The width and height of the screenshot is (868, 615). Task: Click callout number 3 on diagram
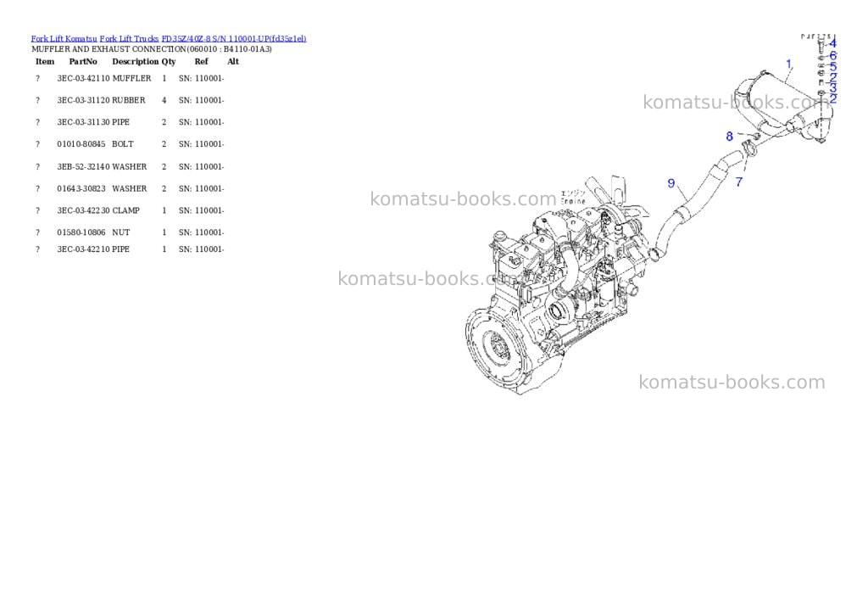(833, 87)
